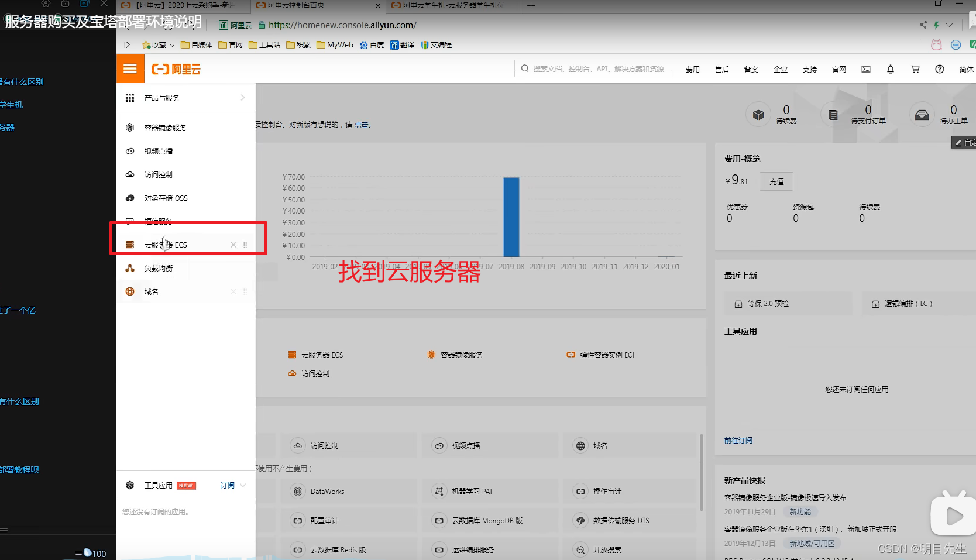The image size is (976, 560).
Task: Open the orange hamburger navigation menu
Action: tap(130, 68)
